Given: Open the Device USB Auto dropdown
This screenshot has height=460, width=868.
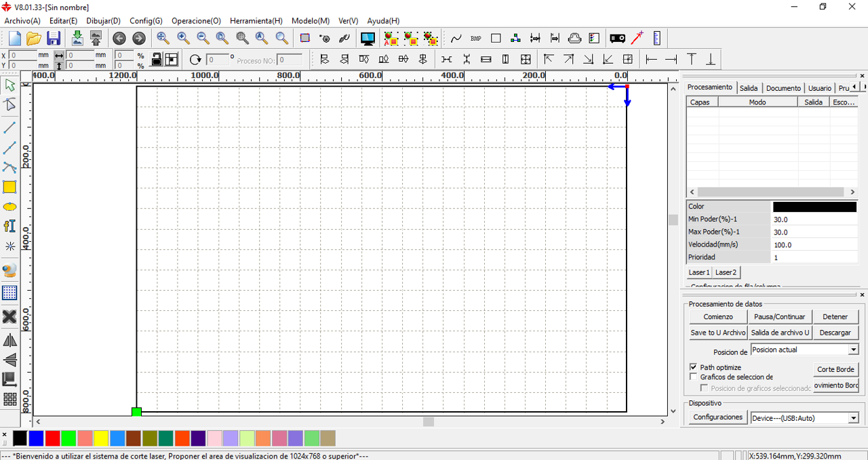Looking at the screenshot, I should [x=853, y=418].
